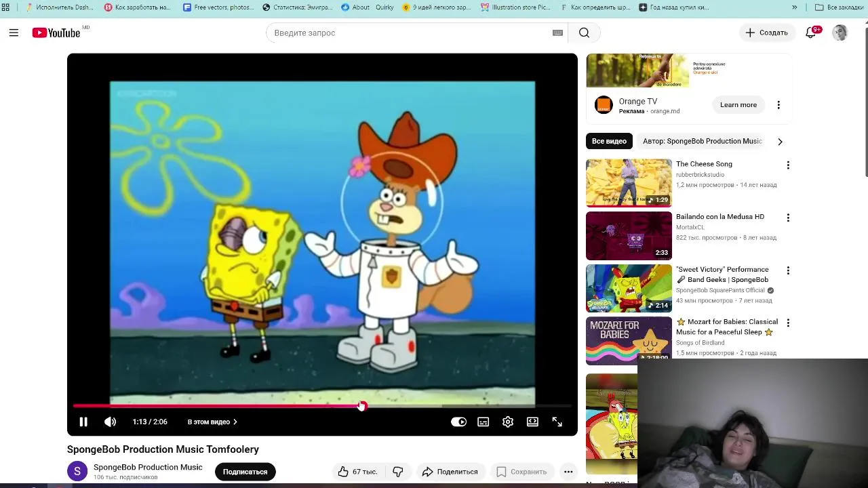868x488 pixels.
Task: Open 'Free vectors, photos...' bookmark
Action: pyautogui.click(x=218, y=7)
